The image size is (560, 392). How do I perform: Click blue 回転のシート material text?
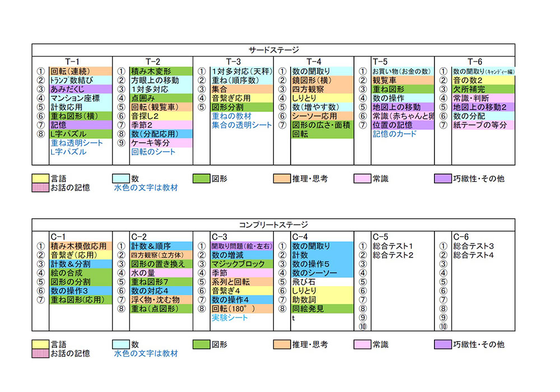(153, 152)
